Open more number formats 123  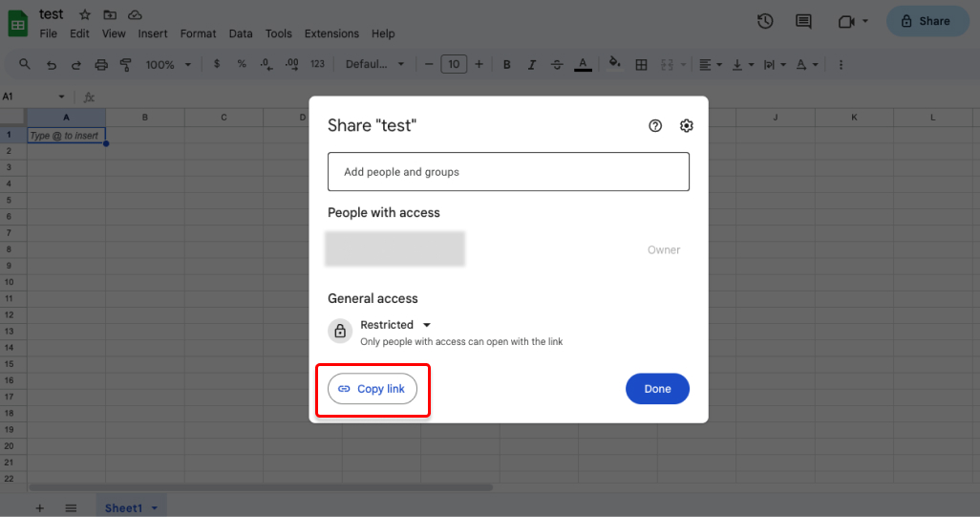click(x=317, y=64)
